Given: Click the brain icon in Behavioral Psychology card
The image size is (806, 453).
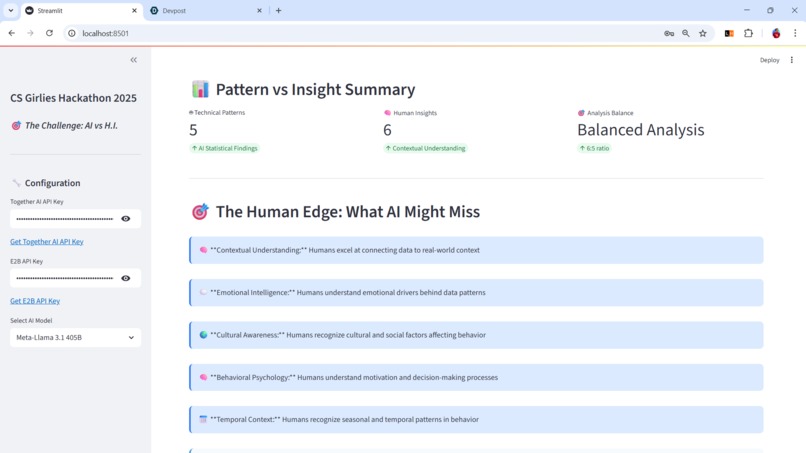Looking at the screenshot, I should pyautogui.click(x=204, y=377).
